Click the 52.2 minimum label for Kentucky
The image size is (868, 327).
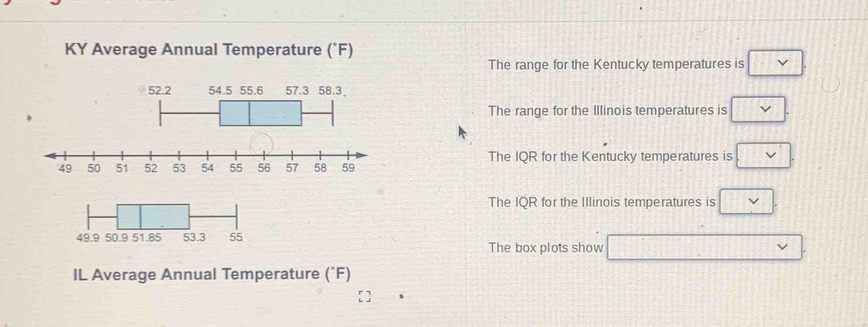click(x=160, y=91)
